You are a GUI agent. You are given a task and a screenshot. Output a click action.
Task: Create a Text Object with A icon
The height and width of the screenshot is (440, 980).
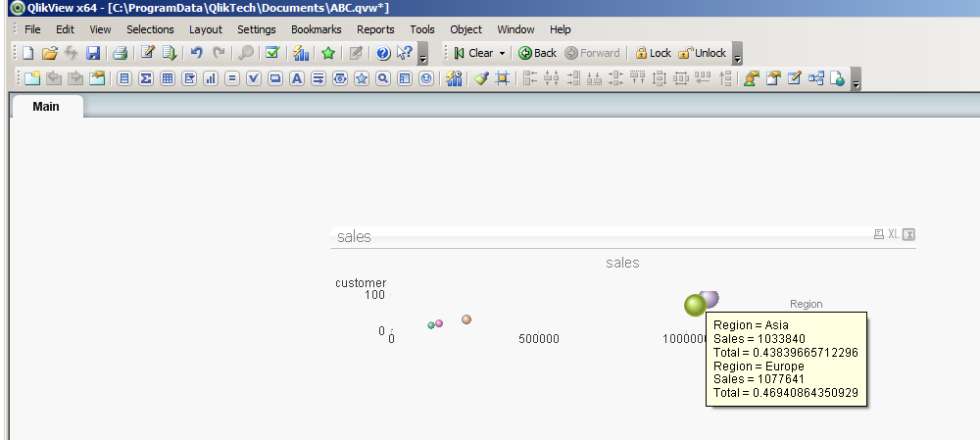pos(297,78)
